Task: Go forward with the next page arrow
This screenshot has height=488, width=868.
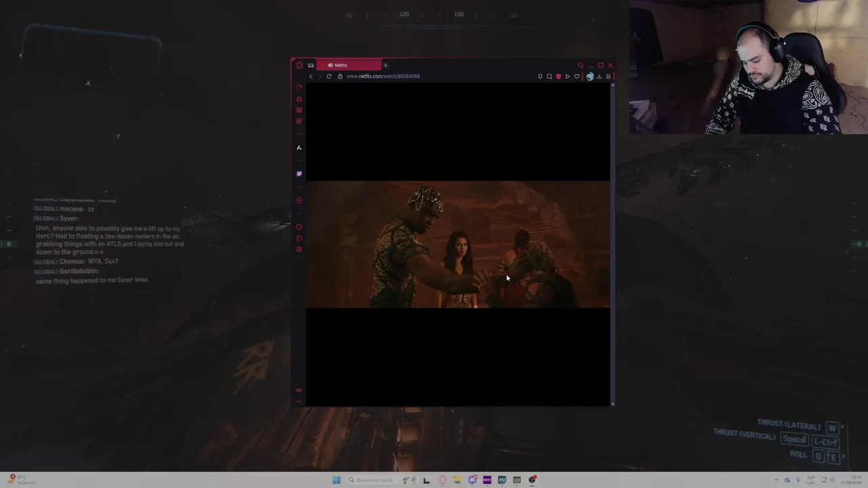Action: click(x=320, y=76)
